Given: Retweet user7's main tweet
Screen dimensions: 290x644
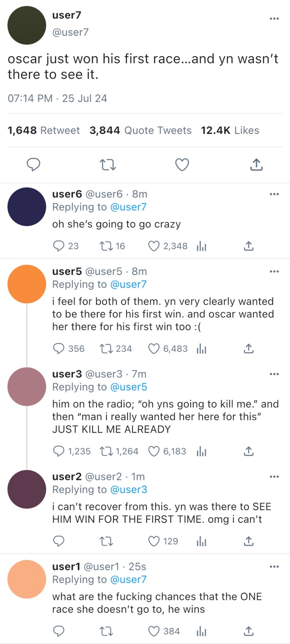Looking at the screenshot, I should [108, 165].
